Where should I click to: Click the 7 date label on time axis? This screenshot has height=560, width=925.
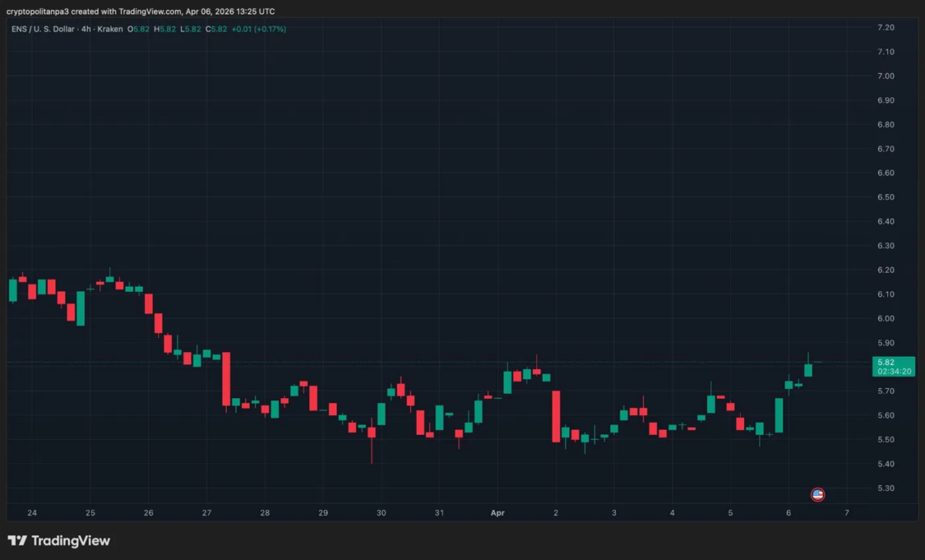point(846,513)
